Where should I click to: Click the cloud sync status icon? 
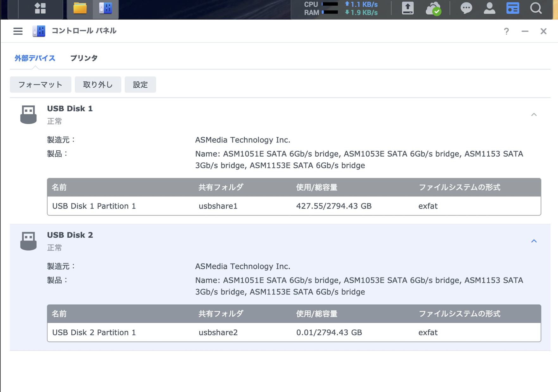[433, 9]
